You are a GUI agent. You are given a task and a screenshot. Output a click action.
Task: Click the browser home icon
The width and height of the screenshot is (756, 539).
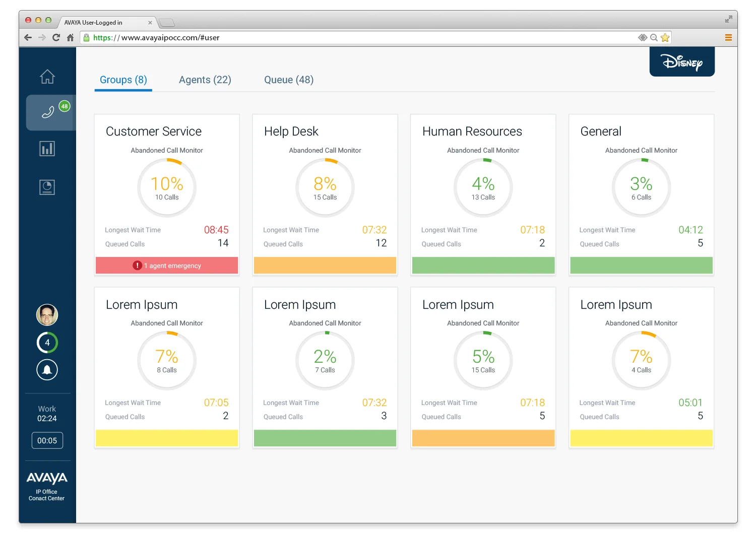click(71, 37)
